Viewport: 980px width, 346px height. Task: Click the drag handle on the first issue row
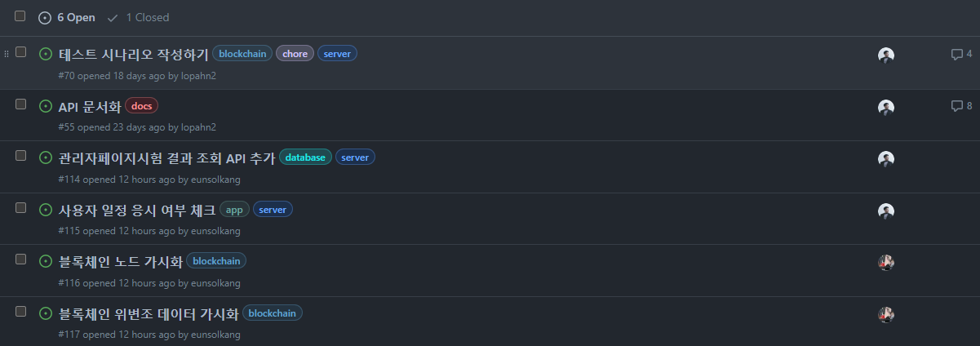7,53
